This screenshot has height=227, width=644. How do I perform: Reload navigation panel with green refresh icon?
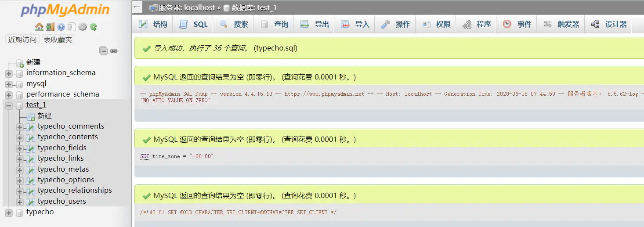click(94, 27)
